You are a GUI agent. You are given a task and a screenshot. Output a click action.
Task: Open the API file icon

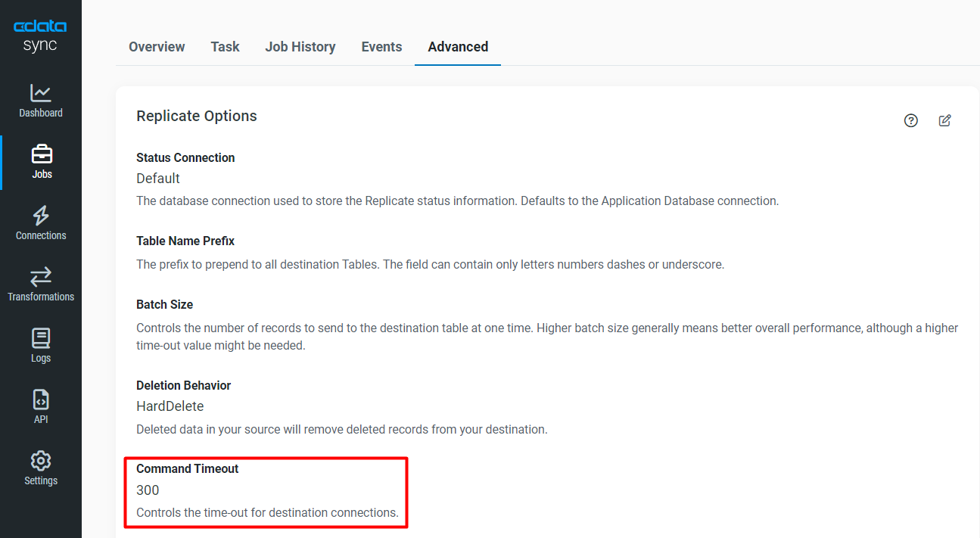click(x=41, y=400)
